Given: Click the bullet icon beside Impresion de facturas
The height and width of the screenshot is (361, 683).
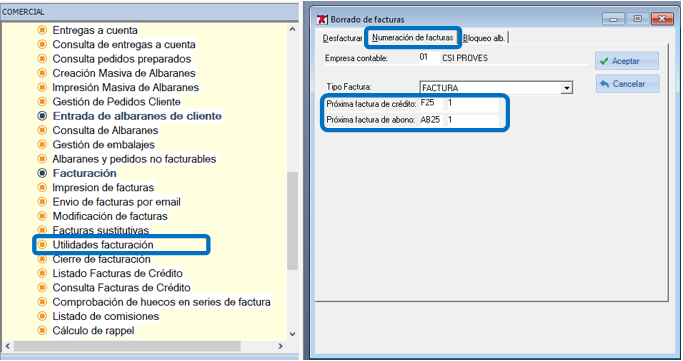Looking at the screenshot, I should tap(42, 188).
